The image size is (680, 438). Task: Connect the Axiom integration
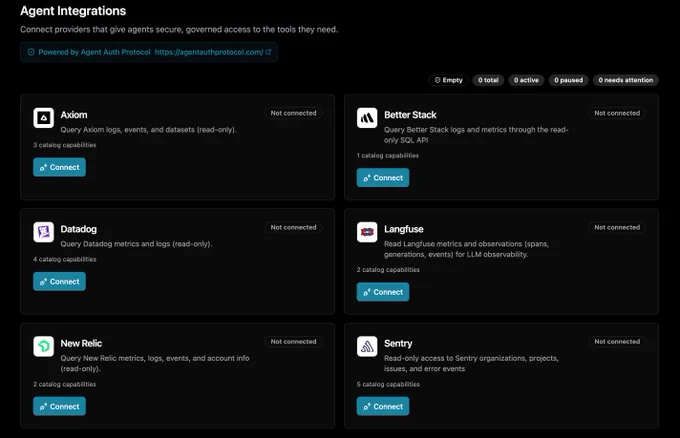click(59, 167)
